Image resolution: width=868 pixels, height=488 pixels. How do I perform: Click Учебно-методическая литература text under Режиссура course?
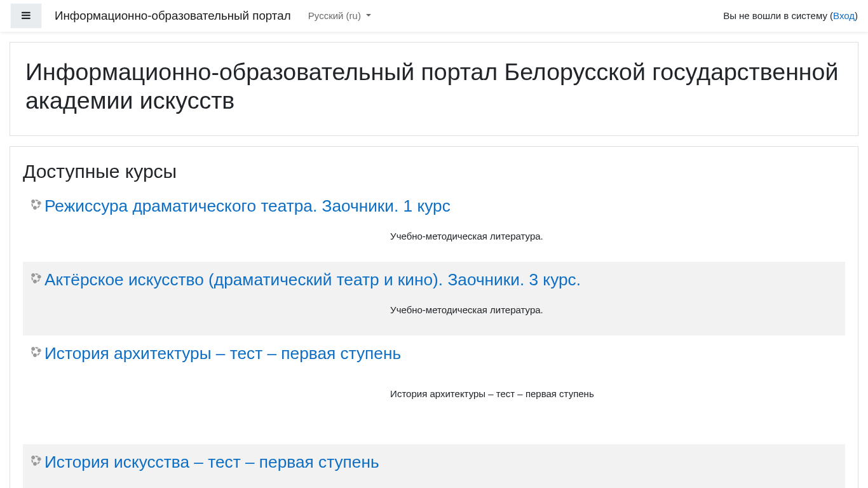pos(466,236)
